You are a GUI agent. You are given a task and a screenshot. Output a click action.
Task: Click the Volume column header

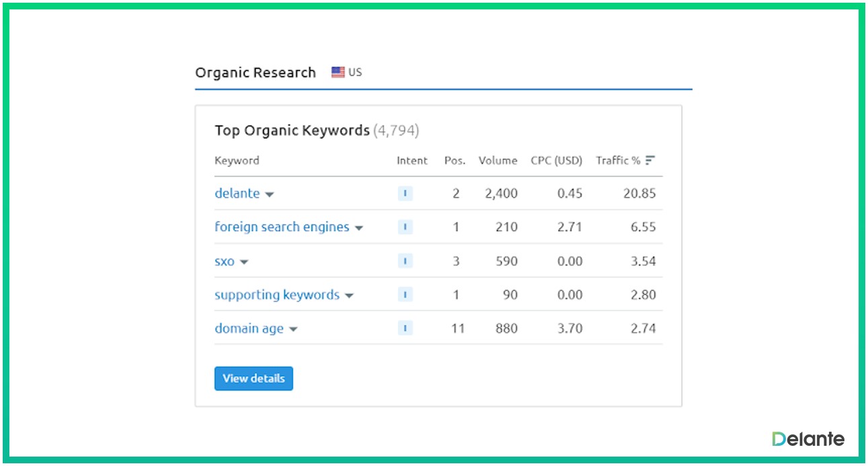[x=498, y=161]
